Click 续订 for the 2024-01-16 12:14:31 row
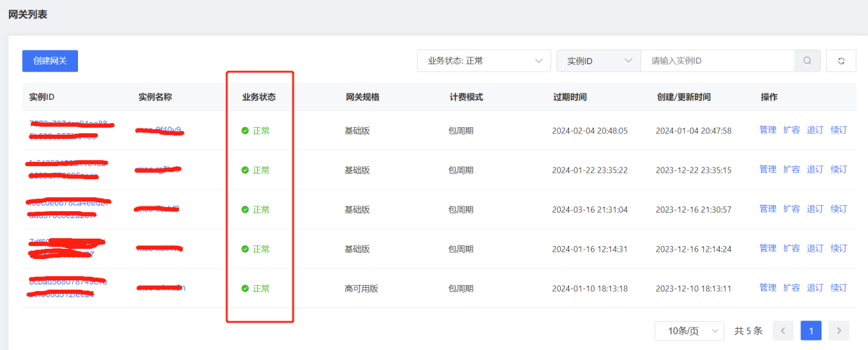Image resolution: width=868 pixels, height=350 pixels. 839,248
